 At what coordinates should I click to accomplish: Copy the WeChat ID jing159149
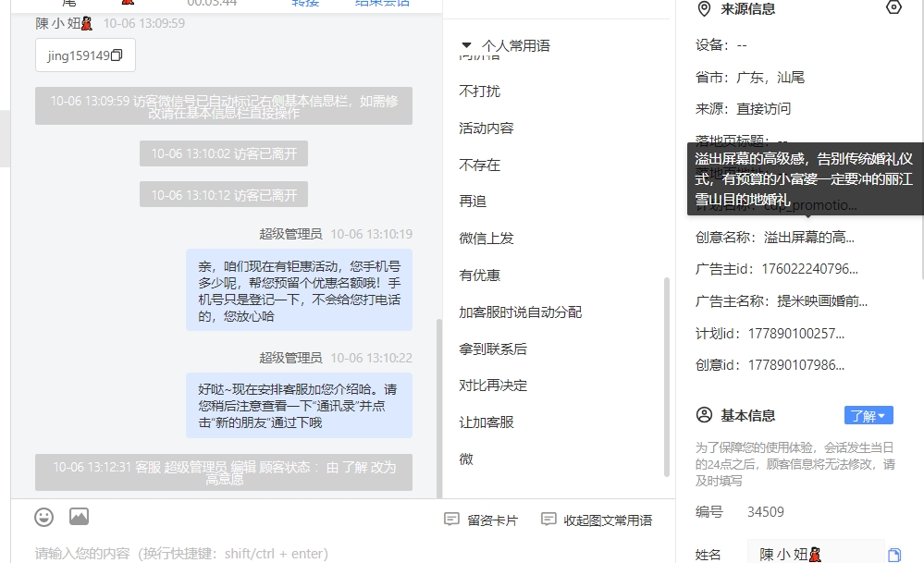tap(117, 55)
